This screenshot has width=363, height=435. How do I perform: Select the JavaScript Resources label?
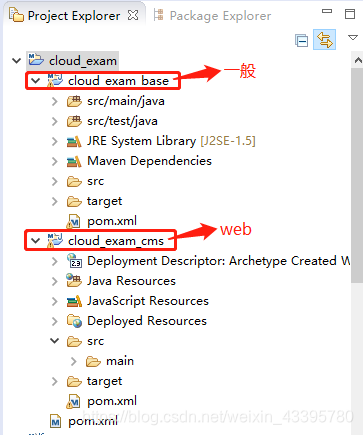click(x=148, y=301)
